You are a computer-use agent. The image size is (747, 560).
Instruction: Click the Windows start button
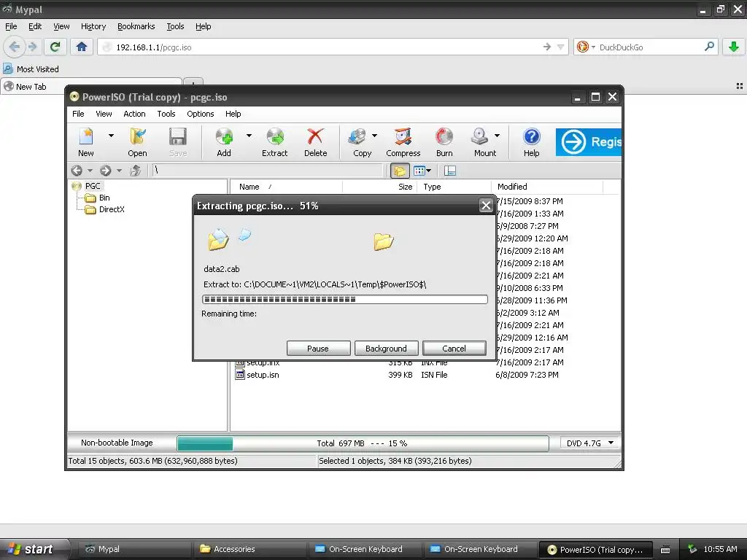click(x=34, y=549)
